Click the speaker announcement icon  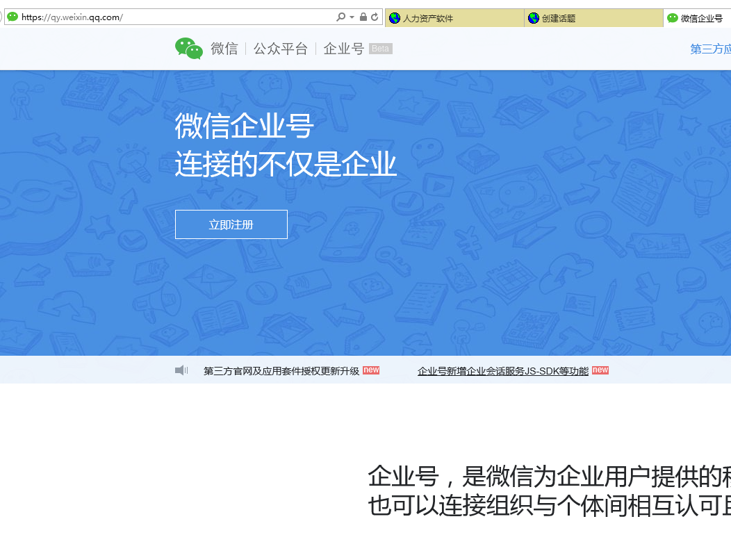181,370
